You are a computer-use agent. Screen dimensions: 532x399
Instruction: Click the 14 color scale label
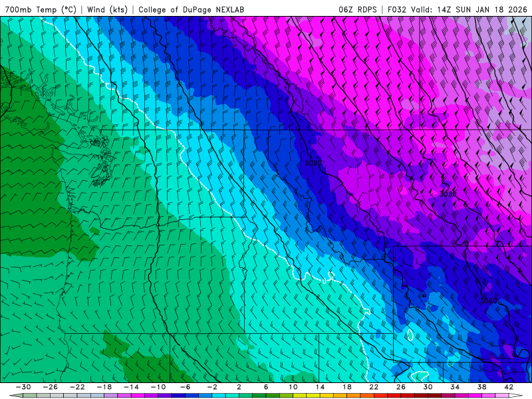coord(320,387)
